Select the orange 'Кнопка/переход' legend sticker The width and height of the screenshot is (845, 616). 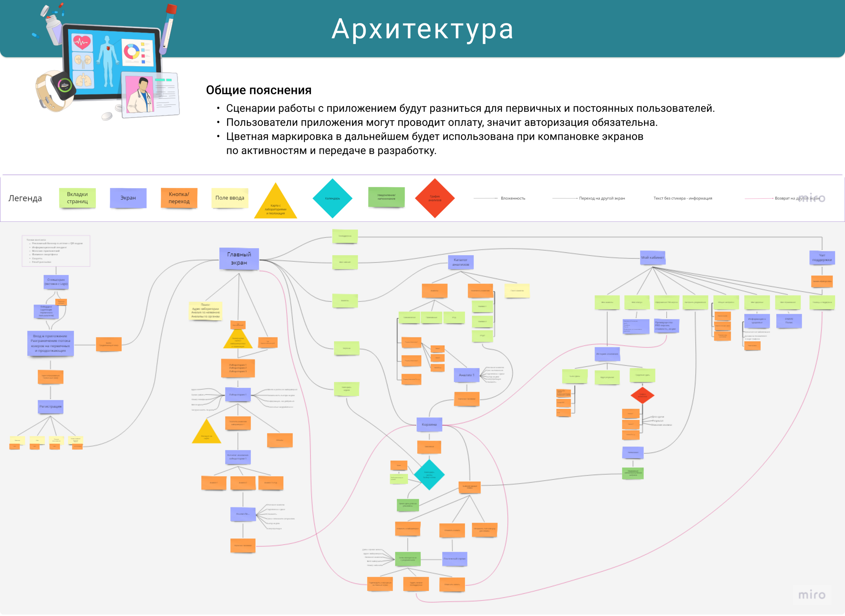click(179, 198)
